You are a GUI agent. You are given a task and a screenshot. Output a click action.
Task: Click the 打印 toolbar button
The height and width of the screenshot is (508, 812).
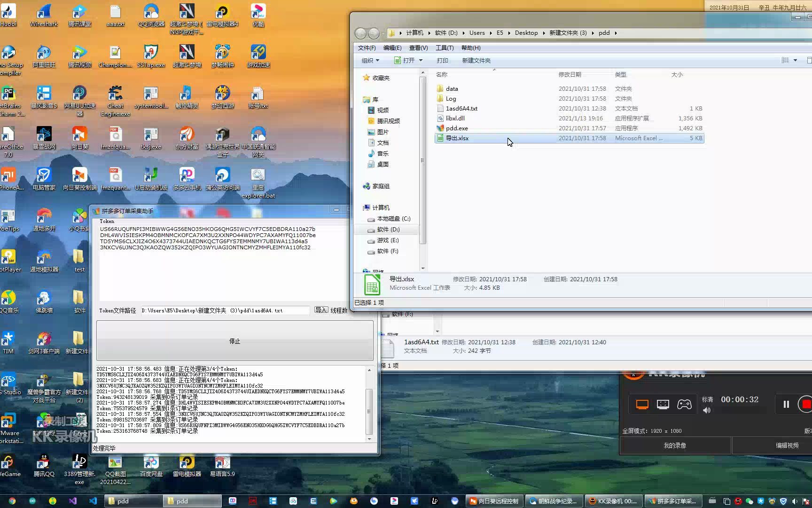click(442, 60)
